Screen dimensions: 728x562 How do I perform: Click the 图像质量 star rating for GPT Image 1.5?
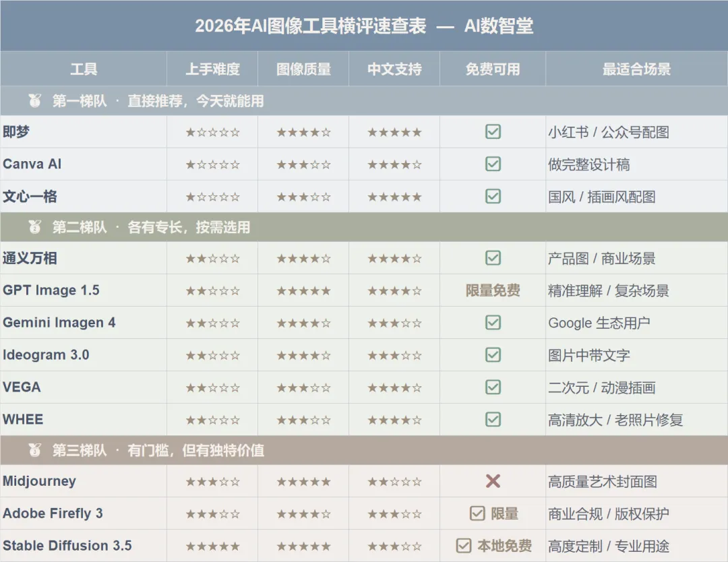point(303,291)
